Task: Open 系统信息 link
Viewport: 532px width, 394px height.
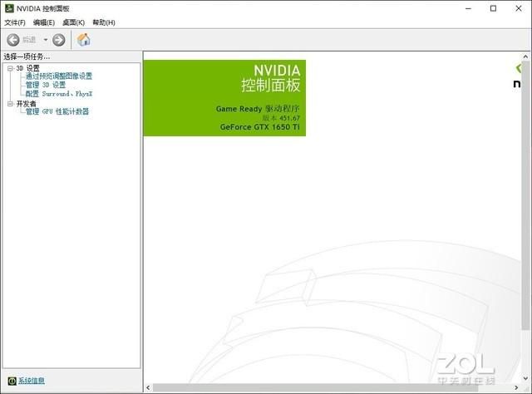Action: [x=32, y=381]
